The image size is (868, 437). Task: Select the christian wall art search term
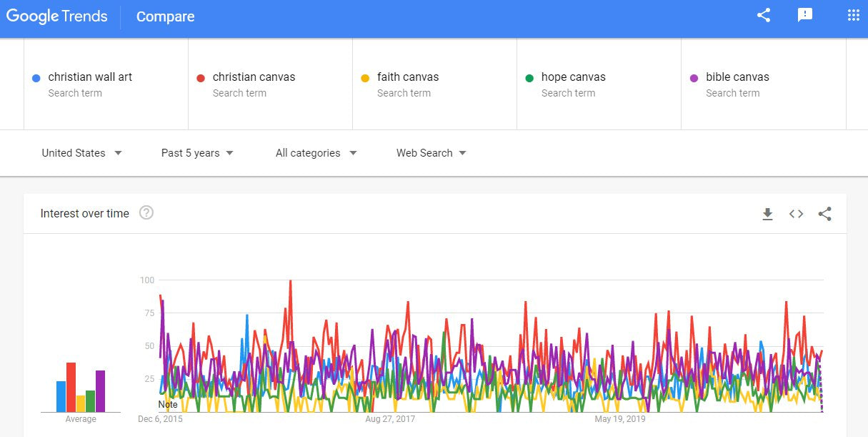point(106,84)
